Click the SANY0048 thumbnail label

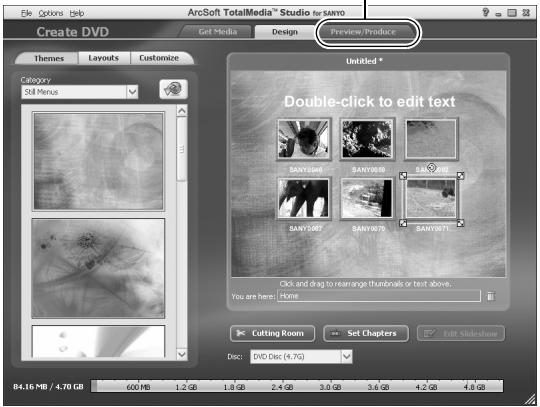[306, 170]
